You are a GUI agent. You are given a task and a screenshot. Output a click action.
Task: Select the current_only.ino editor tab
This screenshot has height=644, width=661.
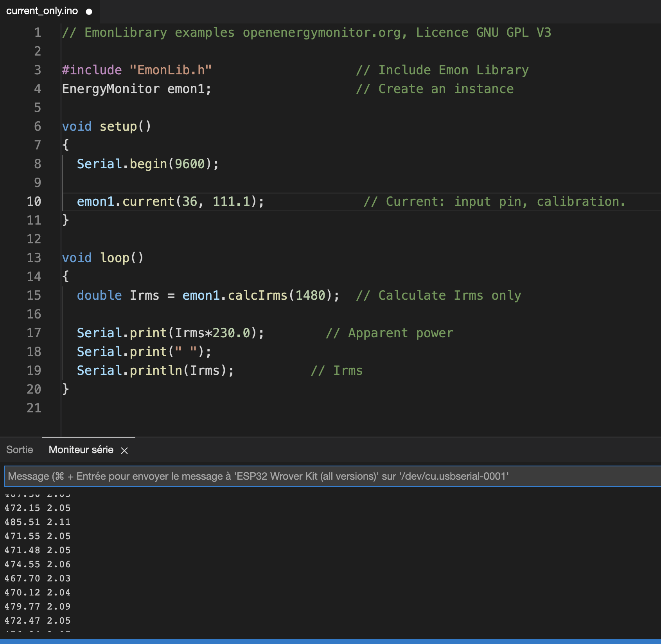(41, 11)
